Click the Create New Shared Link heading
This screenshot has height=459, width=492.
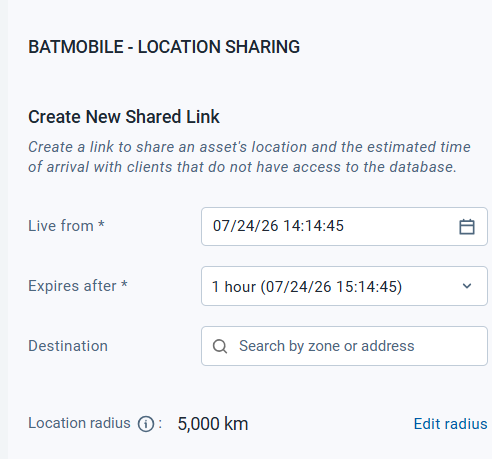tap(124, 117)
